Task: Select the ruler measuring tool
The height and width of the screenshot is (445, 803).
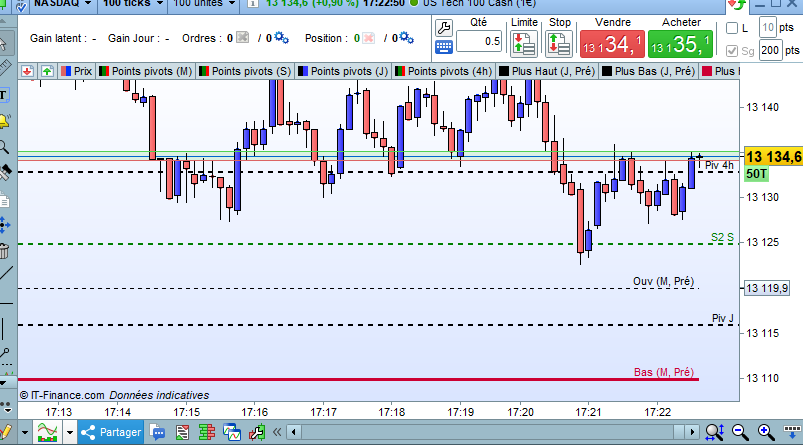Action: tap(4, 68)
